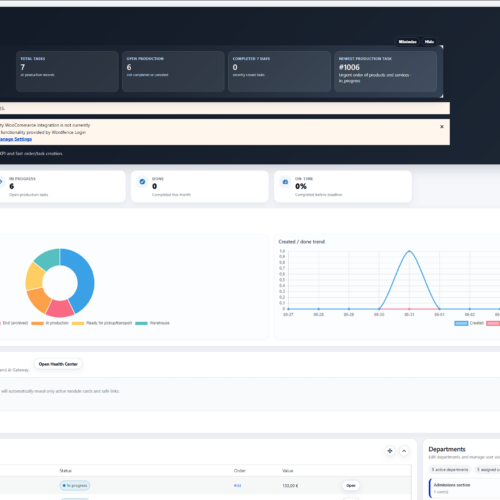This screenshot has width=500, height=500.
Task: Sort by the Value column header
Action: 288,471
